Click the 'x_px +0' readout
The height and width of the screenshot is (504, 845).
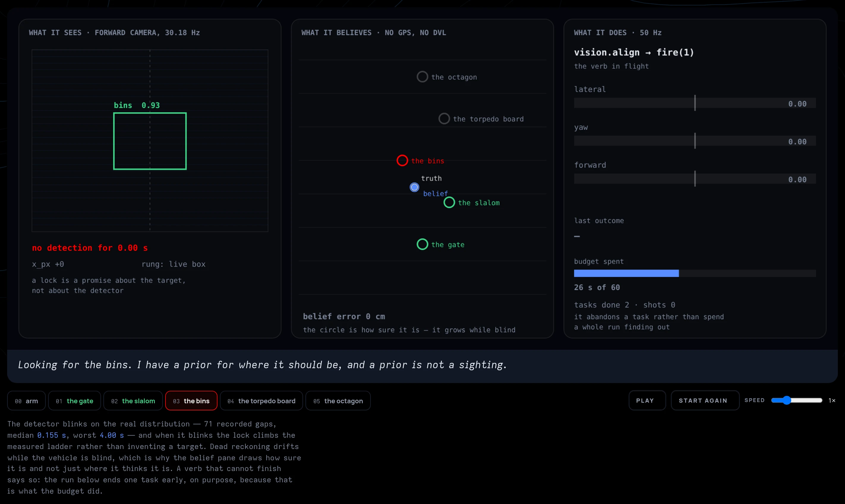click(48, 264)
